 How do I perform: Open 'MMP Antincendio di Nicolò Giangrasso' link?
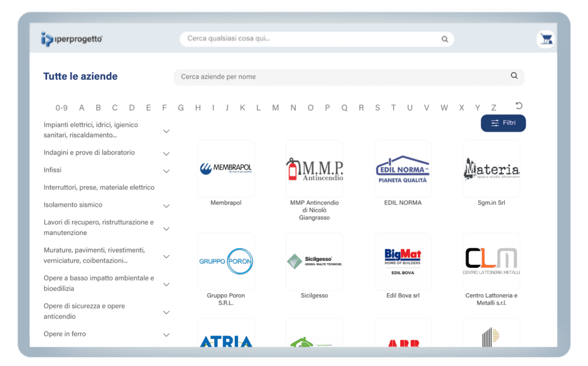tap(314, 210)
